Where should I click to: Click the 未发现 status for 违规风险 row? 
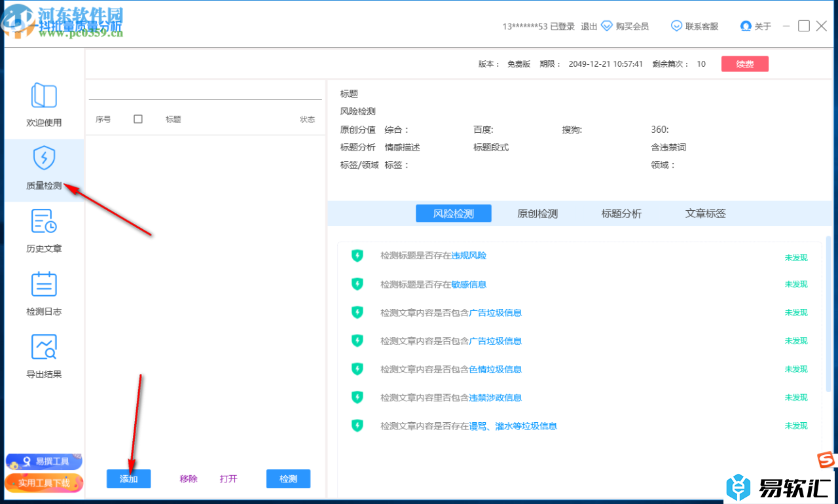[x=796, y=258]
